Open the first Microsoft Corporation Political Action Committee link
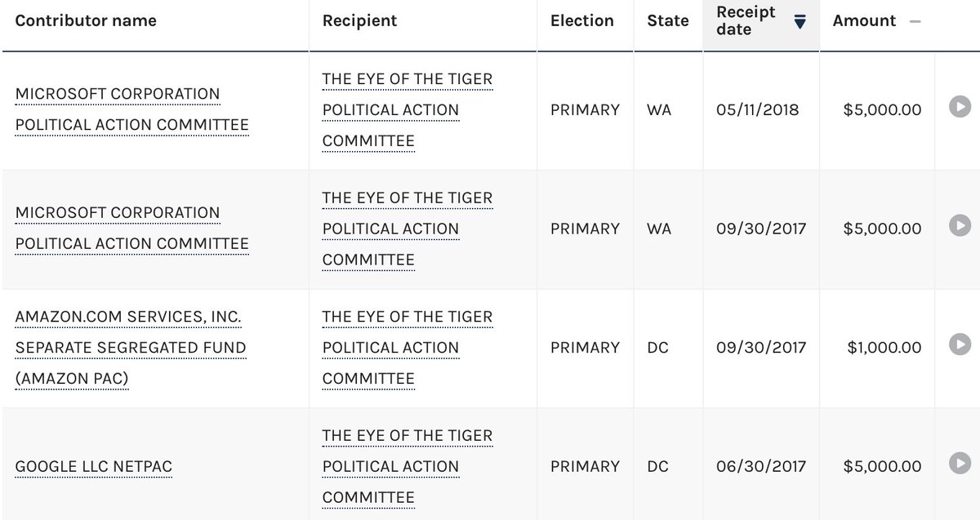The image size is (980, 520). coord(132,109)
